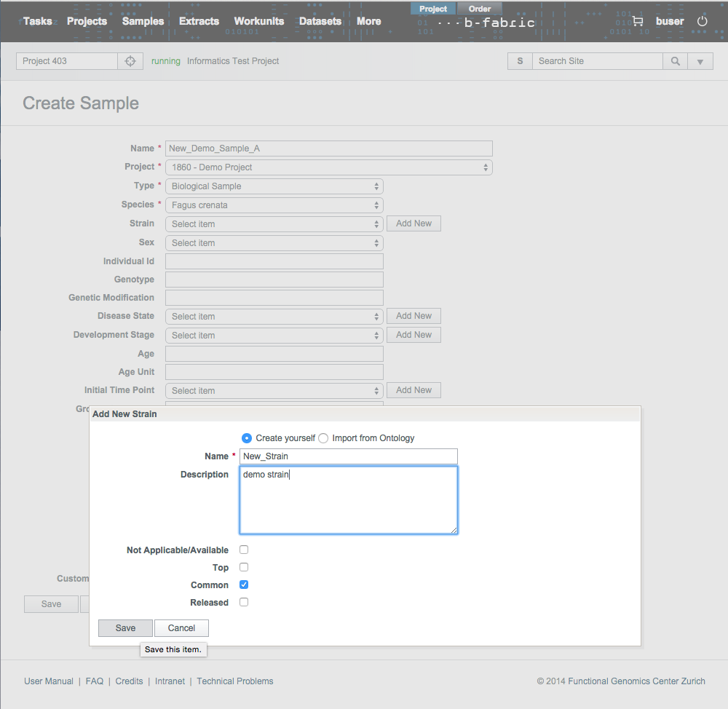The image size is (728, 709).
Task: Open the Sex select dropdown
Action: click(274, 243)
